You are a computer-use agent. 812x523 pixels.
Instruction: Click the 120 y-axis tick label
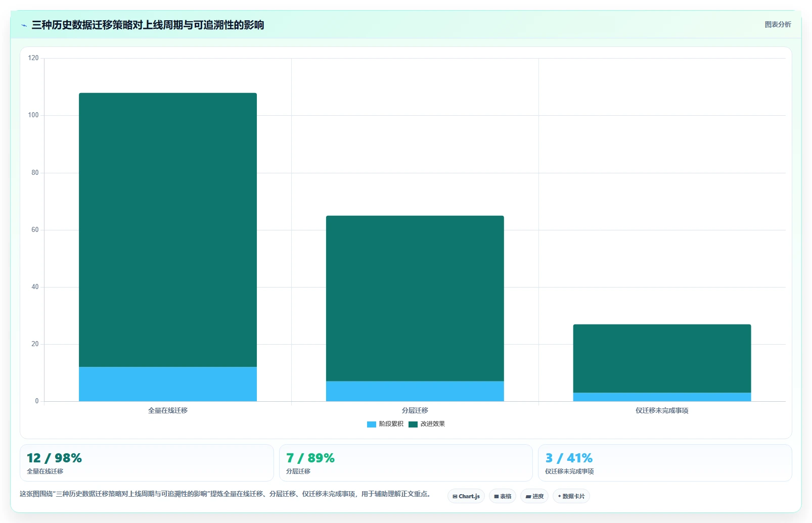tap(33, 58)
